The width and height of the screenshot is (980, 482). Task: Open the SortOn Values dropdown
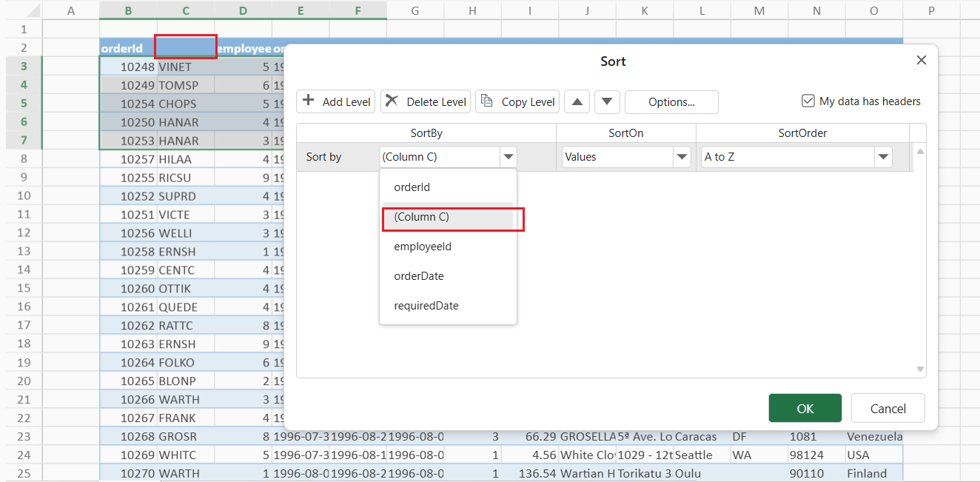681,157
